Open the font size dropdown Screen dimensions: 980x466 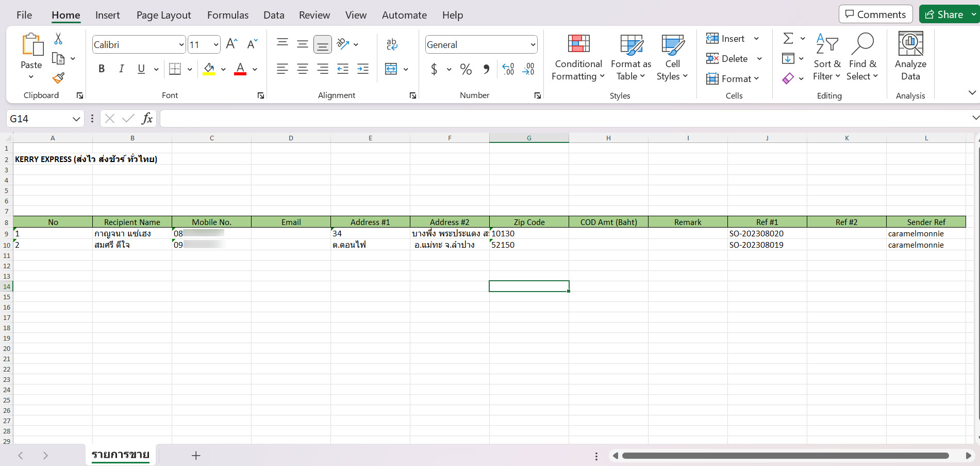(216, 45)
